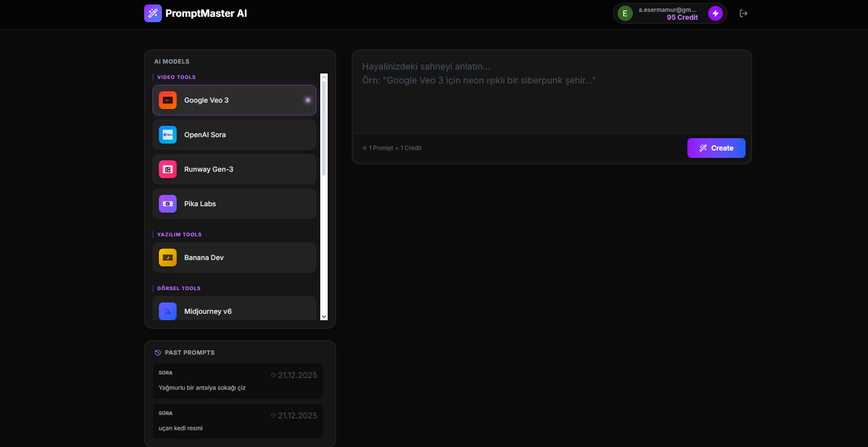Click the Google Veo 3 orange icon
The width and height of the screenshot is (868, 447).
point(168,100)
